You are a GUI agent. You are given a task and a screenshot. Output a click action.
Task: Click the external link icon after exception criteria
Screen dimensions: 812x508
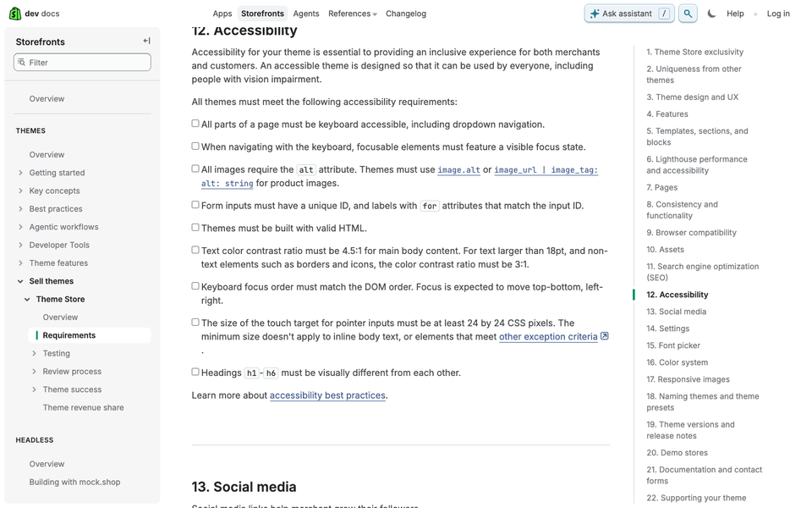point(604,336)
